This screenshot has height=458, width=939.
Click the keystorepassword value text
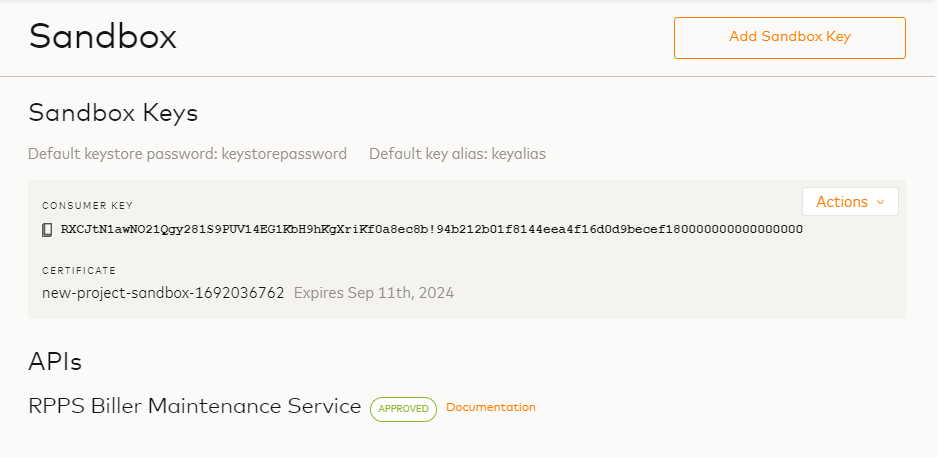coord(285,154)
